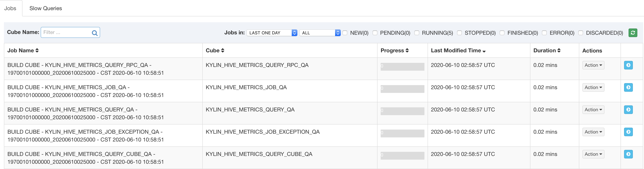Open the ALL job type dropdown
644x169 pixels.
click(320, 33)
